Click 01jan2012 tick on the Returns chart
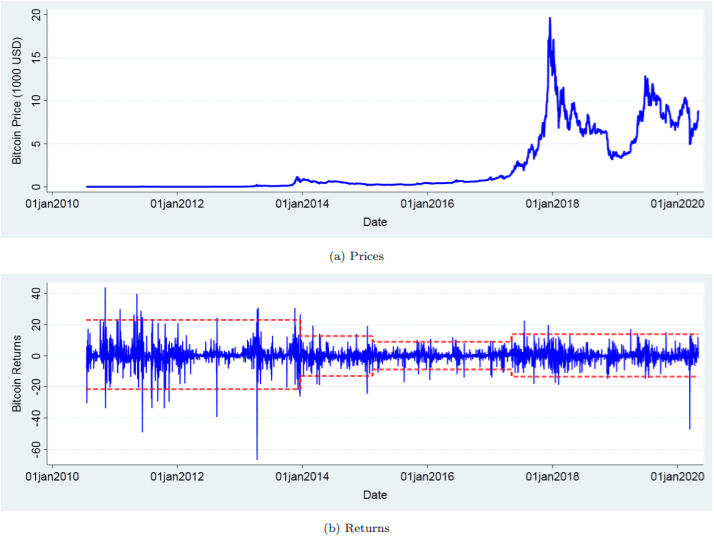 (178, 478)
